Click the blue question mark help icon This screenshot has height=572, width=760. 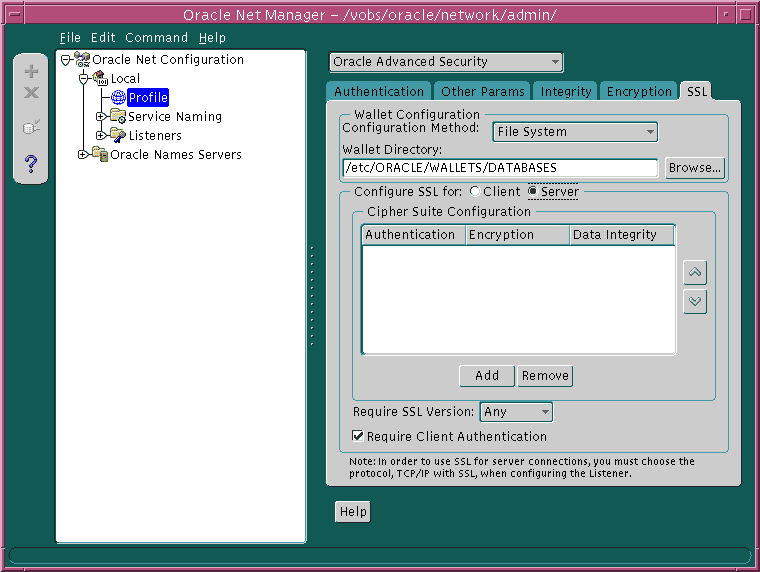tap(31, 164)
